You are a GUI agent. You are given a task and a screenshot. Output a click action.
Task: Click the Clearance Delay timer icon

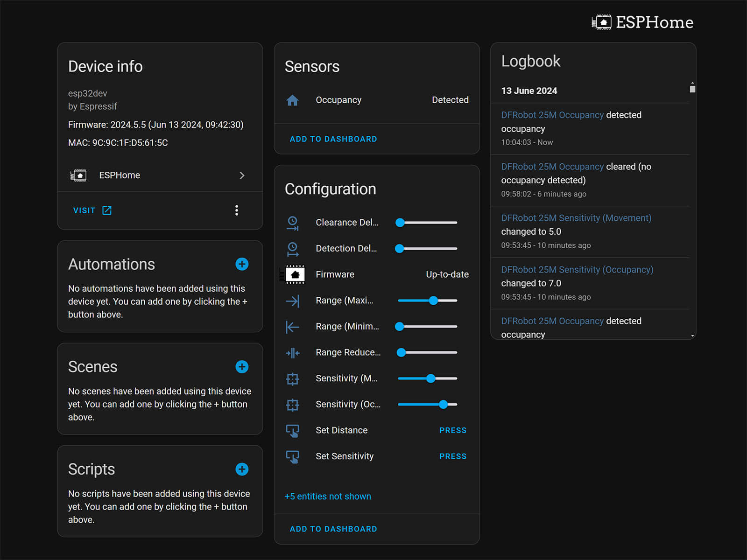pyautogui.click(x=293, y=223)
